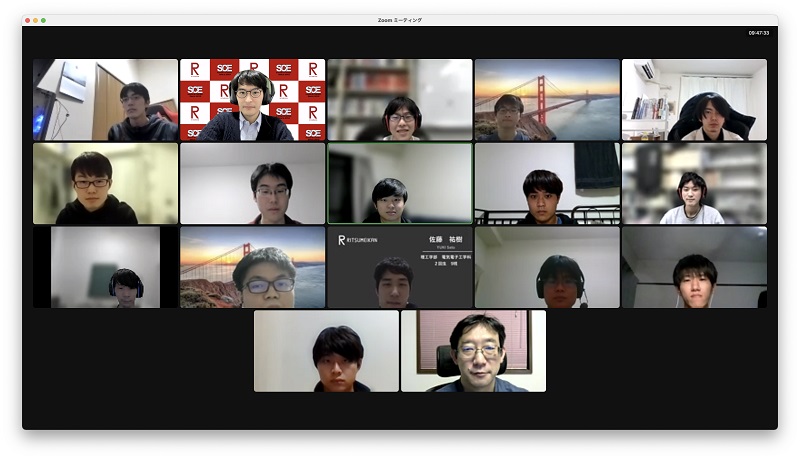Select the bottom-row tile with plain white wall
Screen dimensions: 800x459
click(326, 351)
